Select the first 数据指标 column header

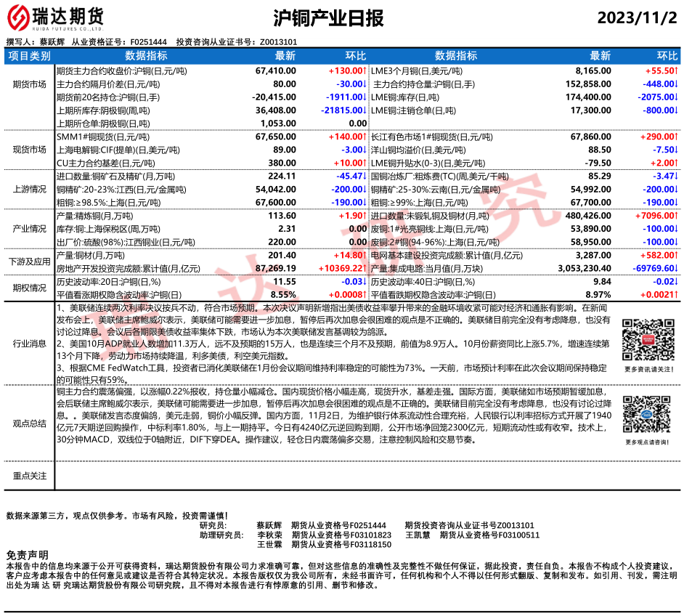[146, 56]
